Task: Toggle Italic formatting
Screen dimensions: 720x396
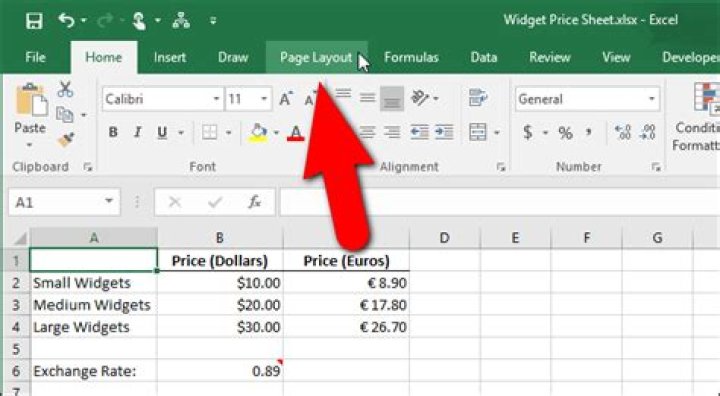Action: pos(137,133)
